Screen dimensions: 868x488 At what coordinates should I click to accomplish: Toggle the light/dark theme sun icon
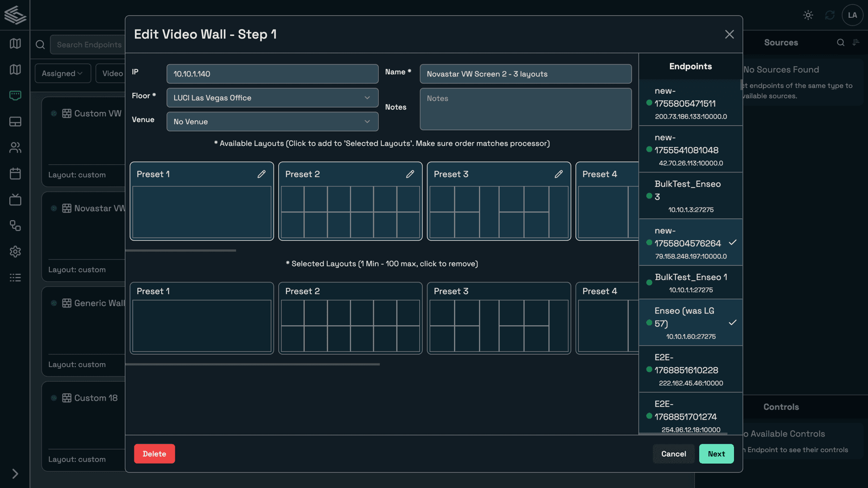(x=808, y=15)
